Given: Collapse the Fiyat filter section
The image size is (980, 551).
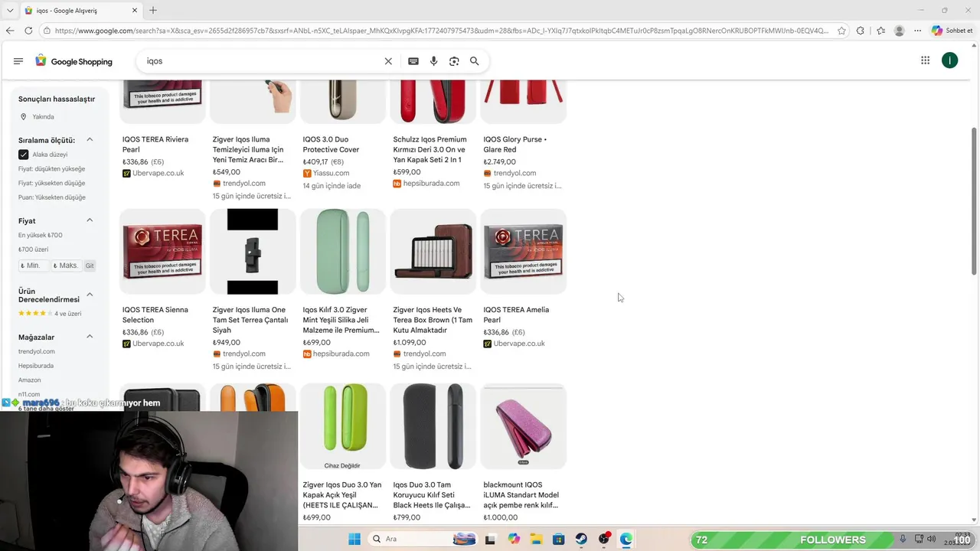Looking at the screenshot, I should pos(90,220).
